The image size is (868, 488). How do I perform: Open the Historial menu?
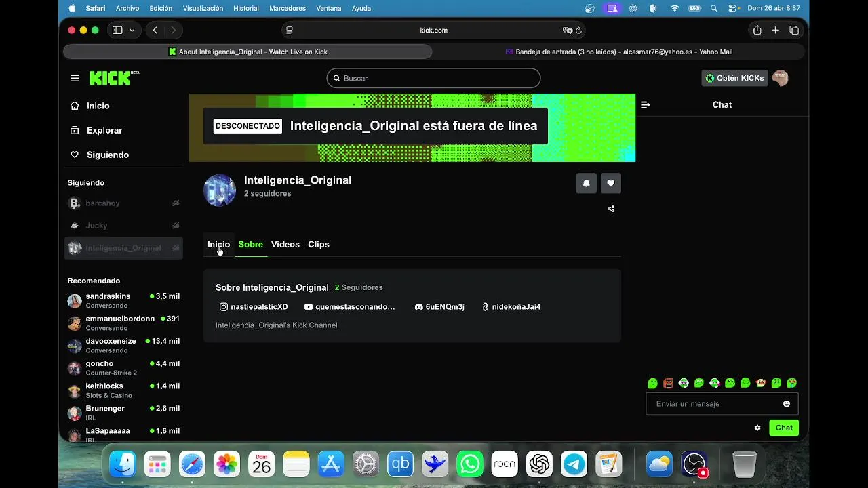point(245,8)
